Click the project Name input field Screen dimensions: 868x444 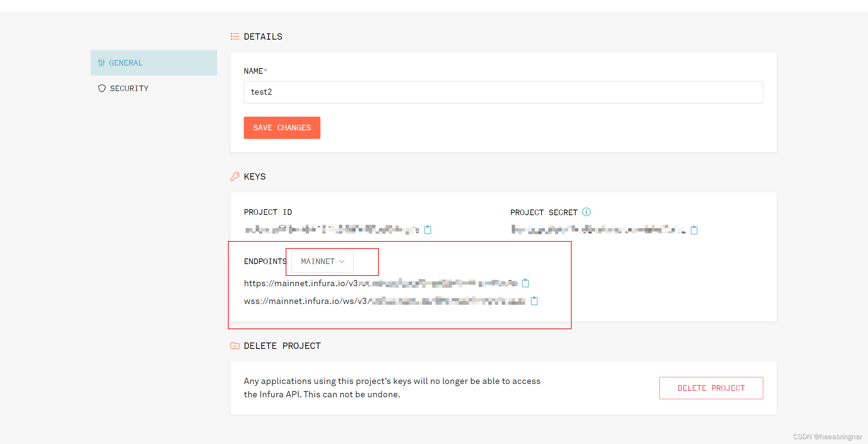point(503,92)
